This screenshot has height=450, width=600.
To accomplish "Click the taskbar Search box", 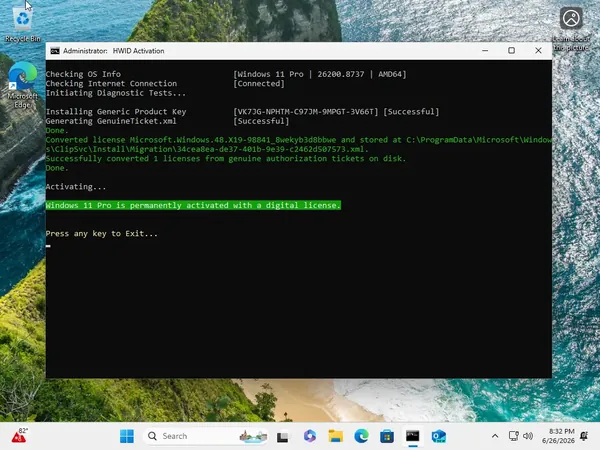I will pyautogui.click(x=206, y=436).
